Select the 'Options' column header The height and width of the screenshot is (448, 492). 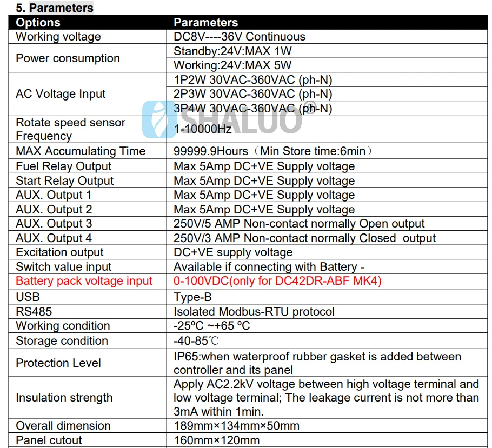pyautogui.click(x=38, y=23)
